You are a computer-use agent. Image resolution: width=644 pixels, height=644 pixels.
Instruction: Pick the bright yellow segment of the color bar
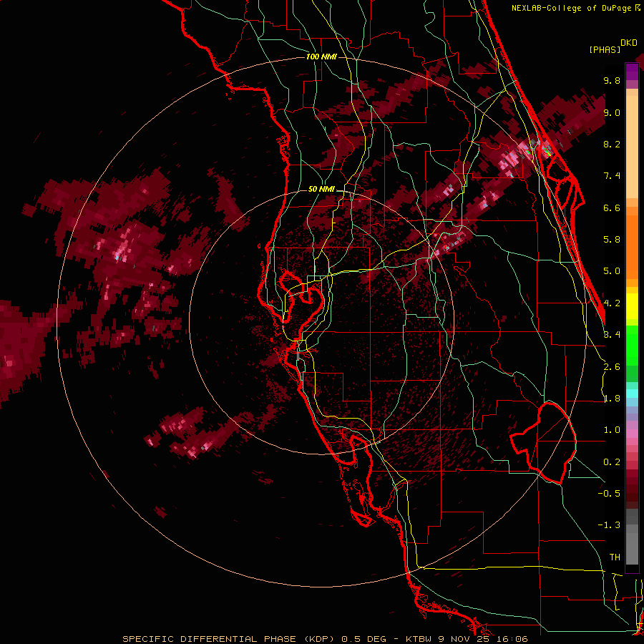point(632,306)
